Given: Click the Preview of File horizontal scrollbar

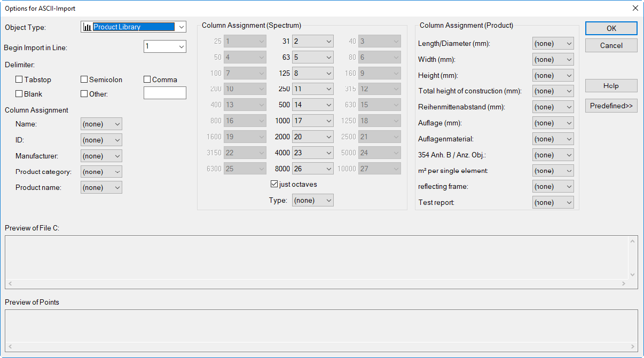Looking at the screenshot, I should (x=317, y=284).
